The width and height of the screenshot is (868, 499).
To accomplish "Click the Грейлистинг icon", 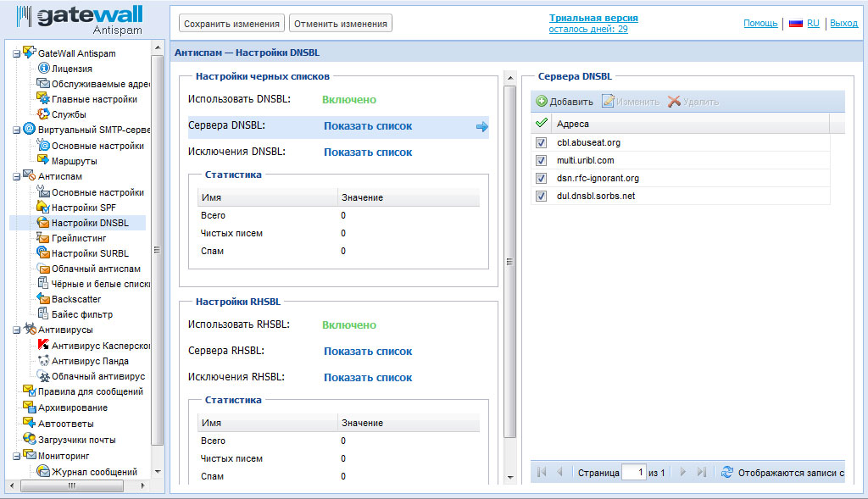I will click(43, 238).
